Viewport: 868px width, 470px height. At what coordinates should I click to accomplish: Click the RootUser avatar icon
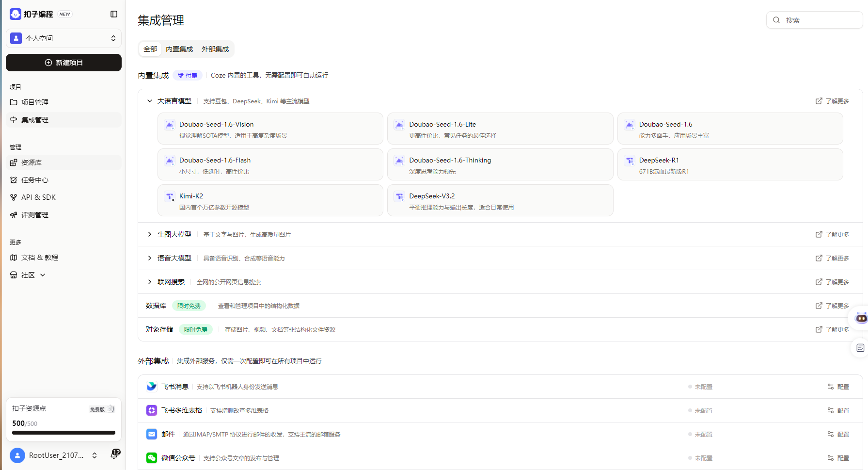(17, 455)
